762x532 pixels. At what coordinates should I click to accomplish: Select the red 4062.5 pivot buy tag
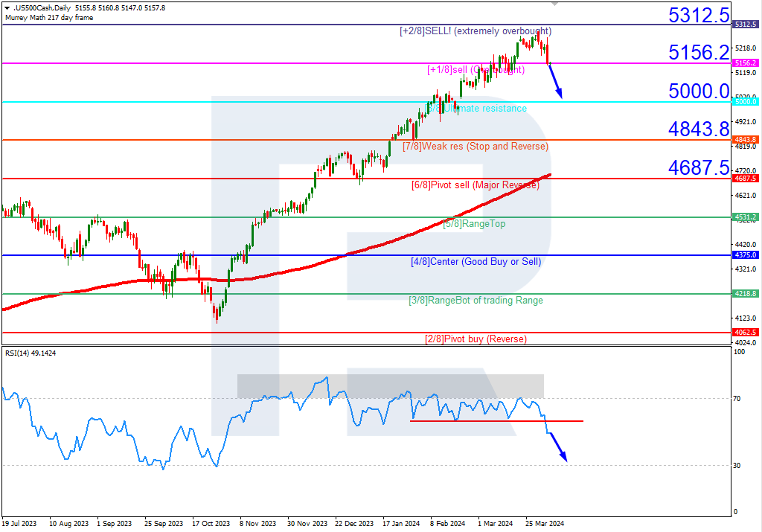[746, 333]
